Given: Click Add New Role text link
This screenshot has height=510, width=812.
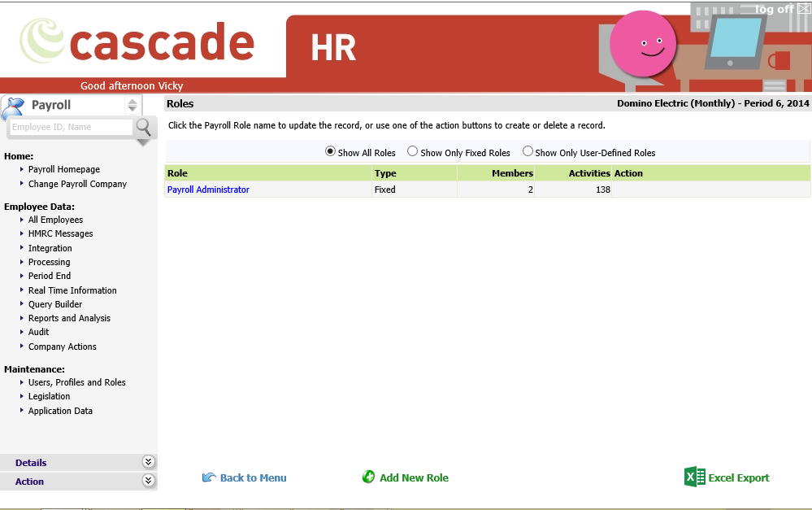Looking at the screenshot, I should 414,477.
